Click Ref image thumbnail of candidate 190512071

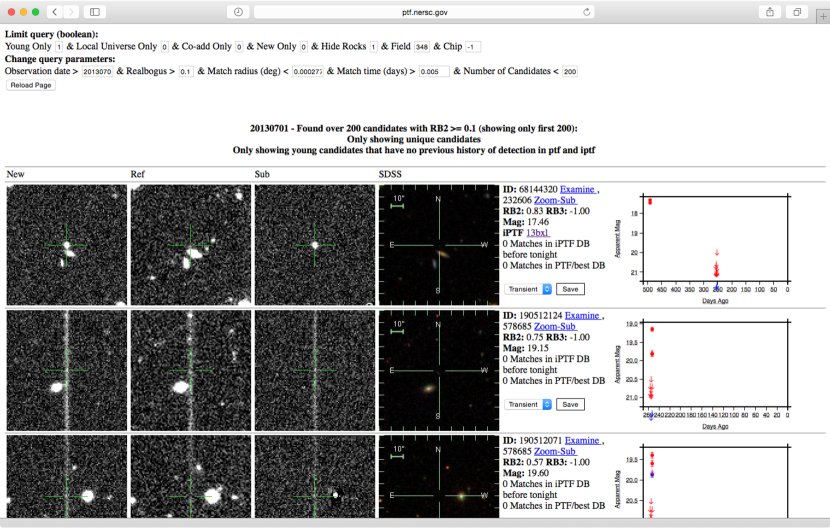(x=191, y=477)
